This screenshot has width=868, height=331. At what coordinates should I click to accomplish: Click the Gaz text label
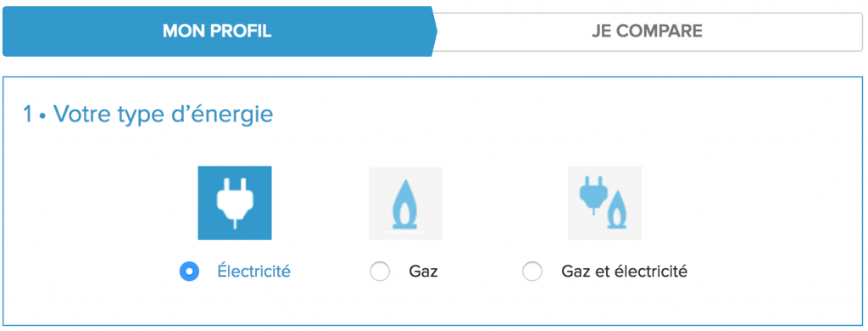[424, 272]
